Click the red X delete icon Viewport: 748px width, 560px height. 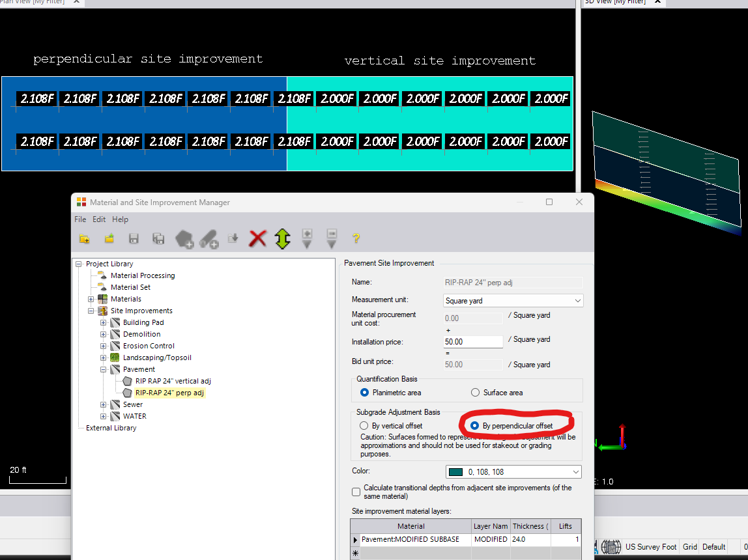(x=258, y=239)
